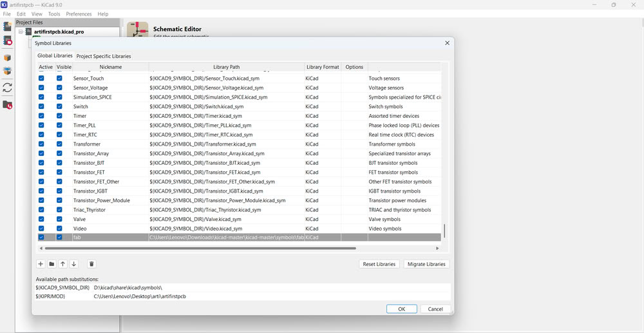Uncheck Active for Sensor_Touch library
This screenshot has height=333, width=644.
click(x=41, y=78)
